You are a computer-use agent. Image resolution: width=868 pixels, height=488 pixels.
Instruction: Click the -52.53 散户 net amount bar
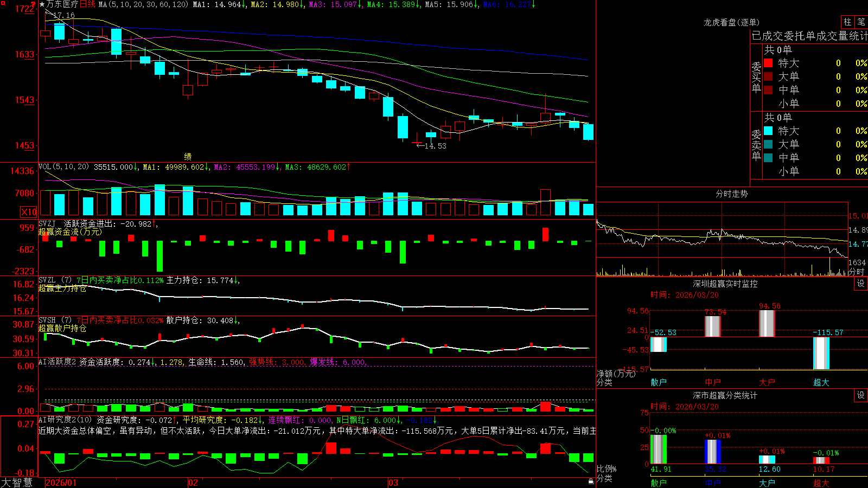pos(659,344)
